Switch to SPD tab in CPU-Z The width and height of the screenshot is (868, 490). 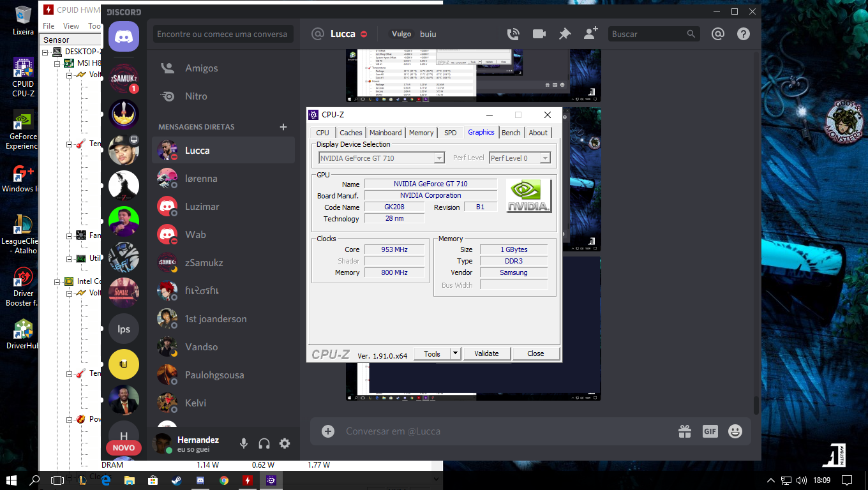(x=451, y=133)
